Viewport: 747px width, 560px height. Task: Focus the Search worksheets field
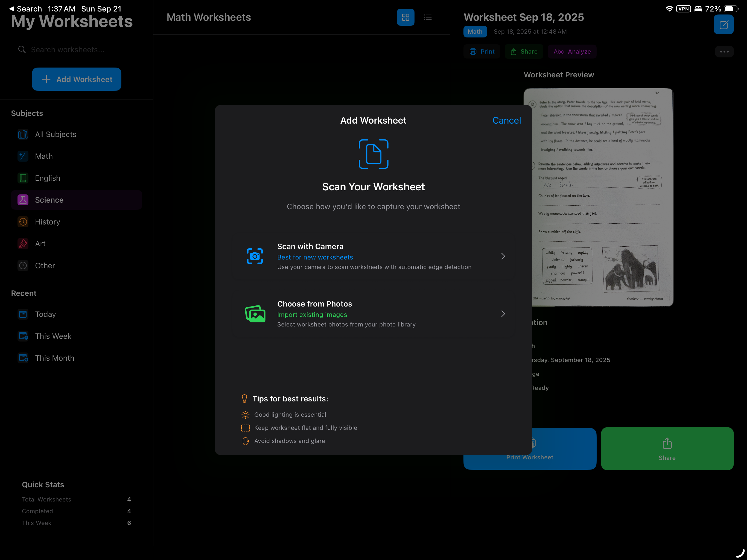pyautogui.click(x=77, y=50)
